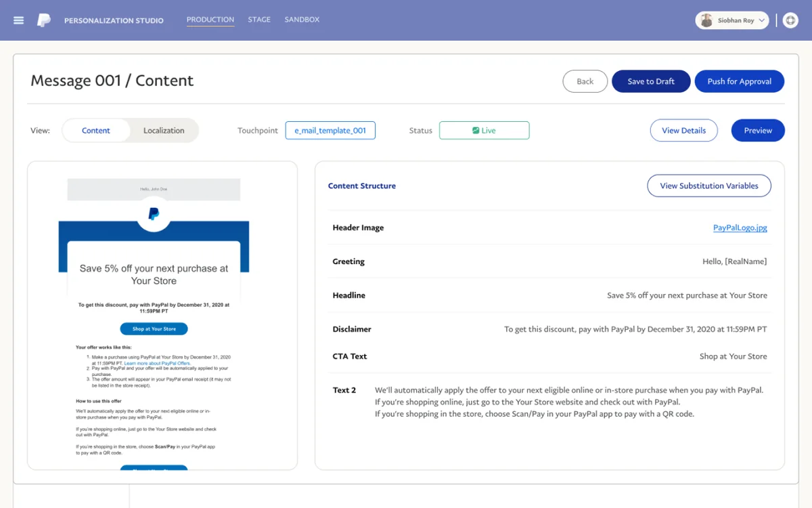Screen dimensions: 812x508
Task: Click the Shop at Your Store preview button
Action: [154, 329]
